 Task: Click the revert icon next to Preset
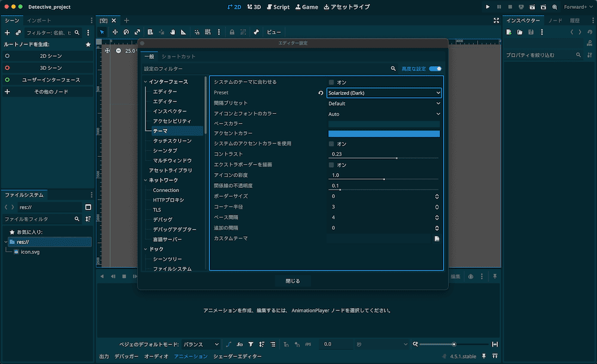click(x=321, y=93)
